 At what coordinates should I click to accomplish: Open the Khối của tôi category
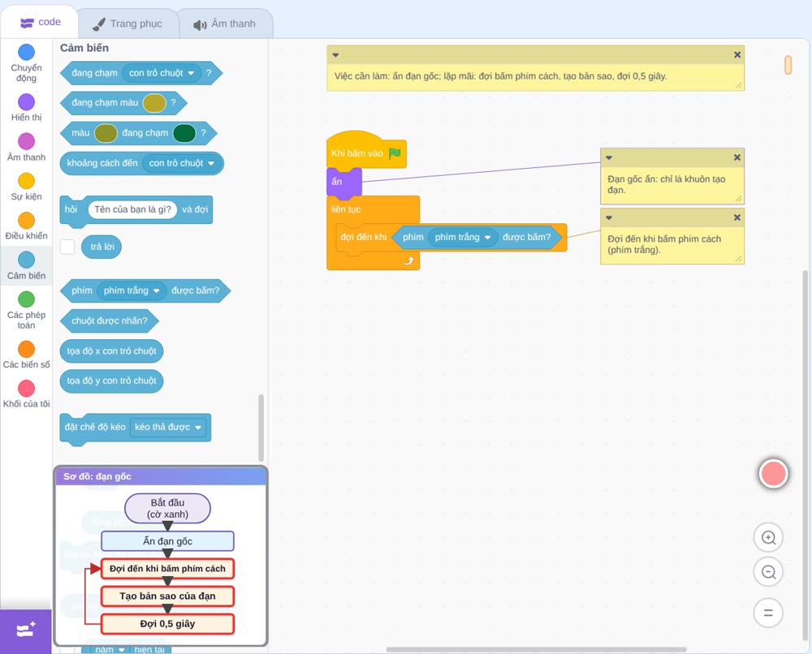(27, 394)
